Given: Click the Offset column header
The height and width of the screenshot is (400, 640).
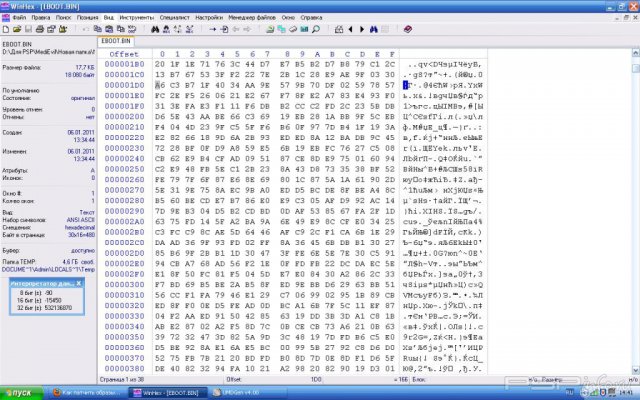Looking at the screenshot, I should tap(124, 53).
